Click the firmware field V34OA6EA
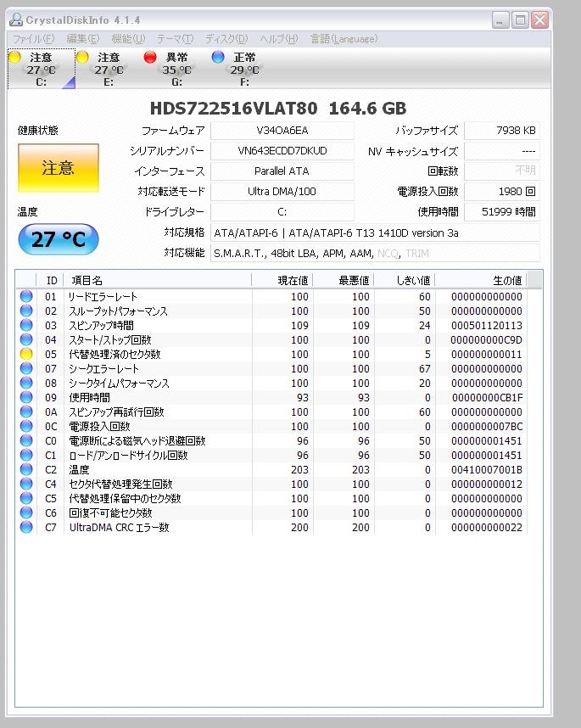The image size is (581, 728). pyautogui.click(x=282, y=131)
